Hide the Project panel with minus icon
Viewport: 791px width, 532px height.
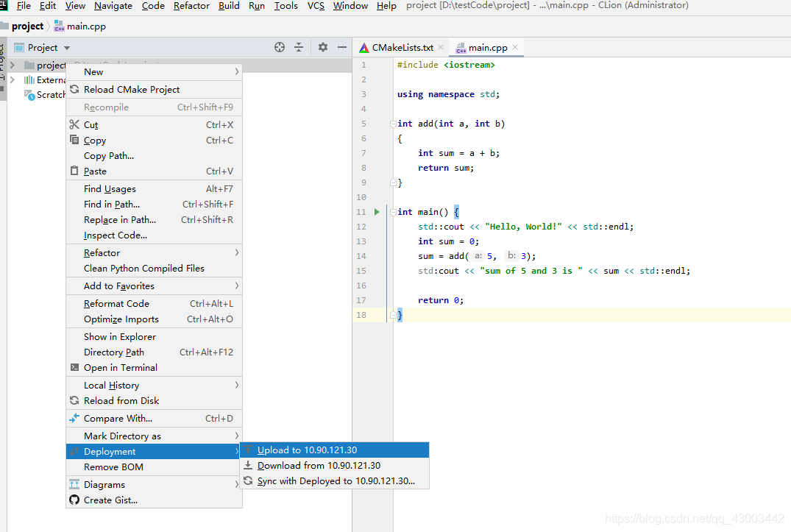(x=342, y=47)
